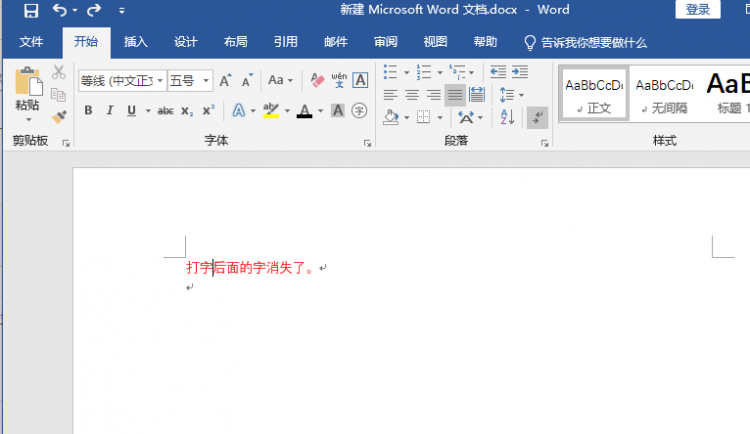Open paragraph shading paint bucket
Viewport: 750px width, 434px height.
(391, 117)
